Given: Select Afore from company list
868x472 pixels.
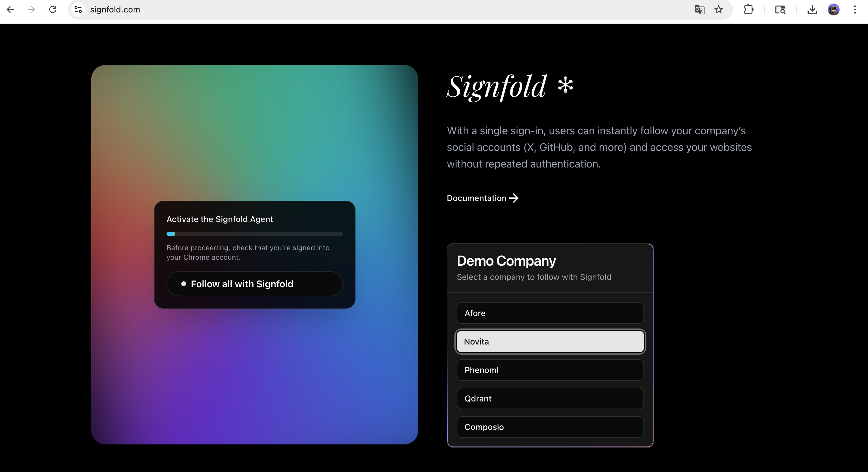Looking at the screenshot, I should click(550, 313).
